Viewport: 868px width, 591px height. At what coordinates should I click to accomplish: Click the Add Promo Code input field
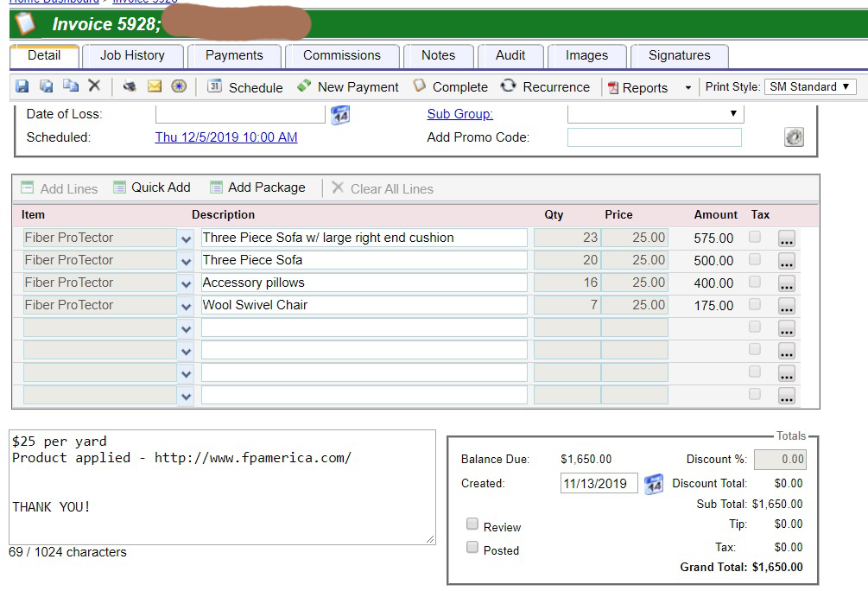point(654,137)
